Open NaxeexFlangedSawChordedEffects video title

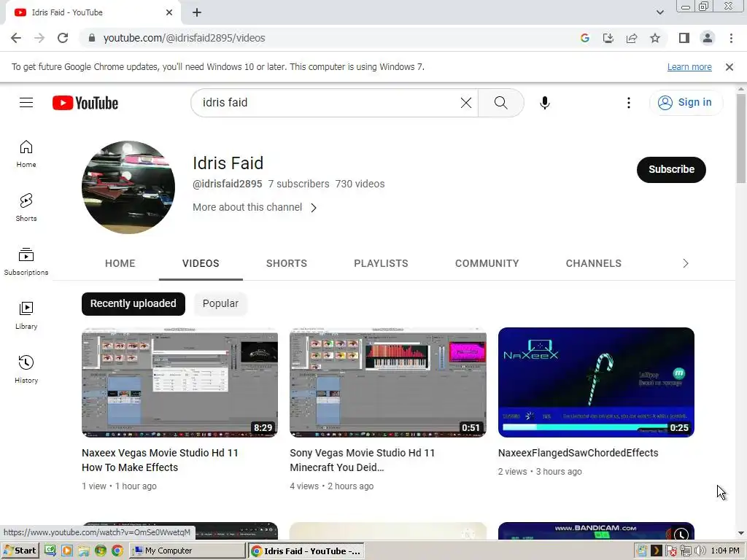coord(578,453)
